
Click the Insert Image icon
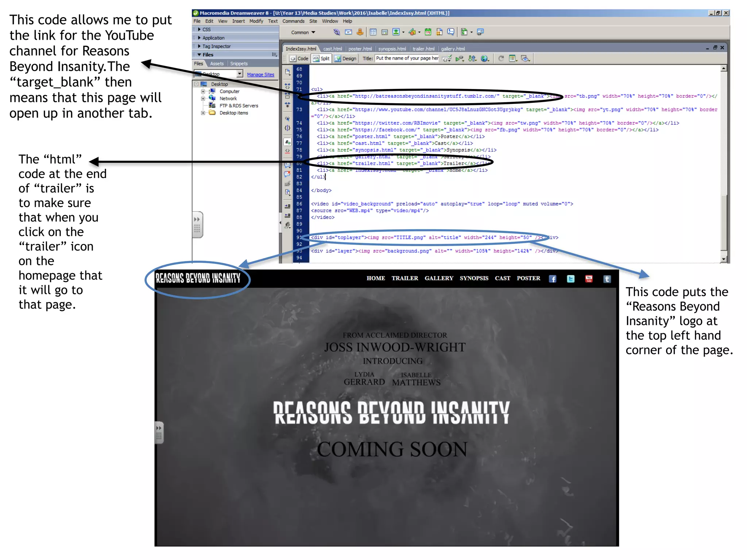(396, 32)
